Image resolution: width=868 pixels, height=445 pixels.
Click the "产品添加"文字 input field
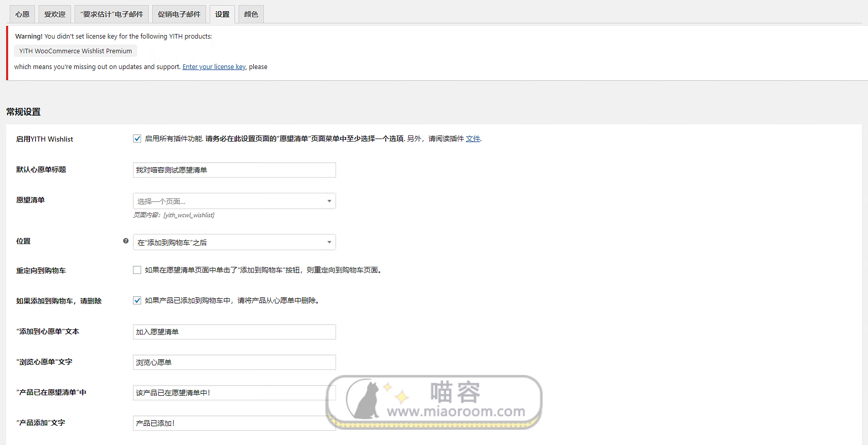[235, 423]
